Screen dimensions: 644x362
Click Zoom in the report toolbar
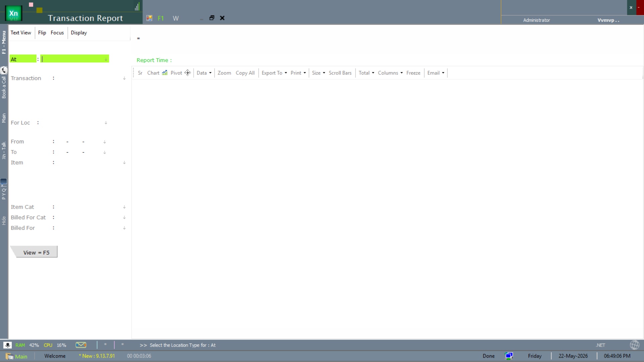click(224, 73)
